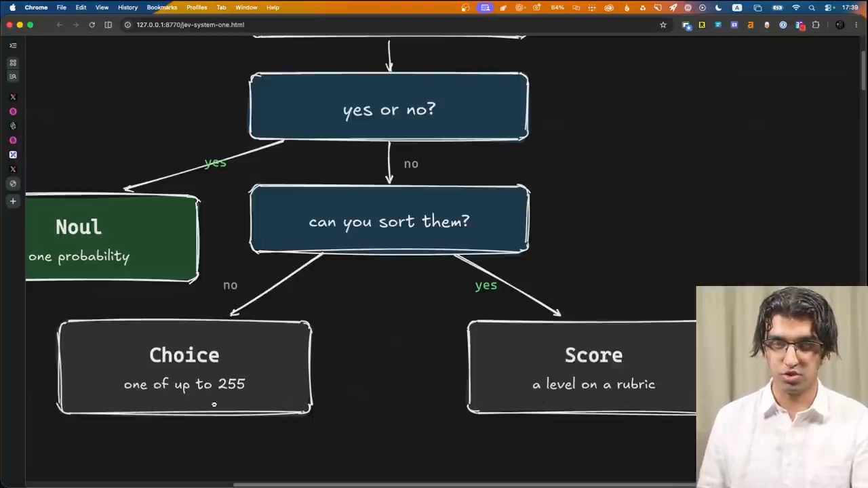The width and height of the screenshot is (868, 488).
Task: Open the Bookmarks menu
Action: tap(161, 7)
